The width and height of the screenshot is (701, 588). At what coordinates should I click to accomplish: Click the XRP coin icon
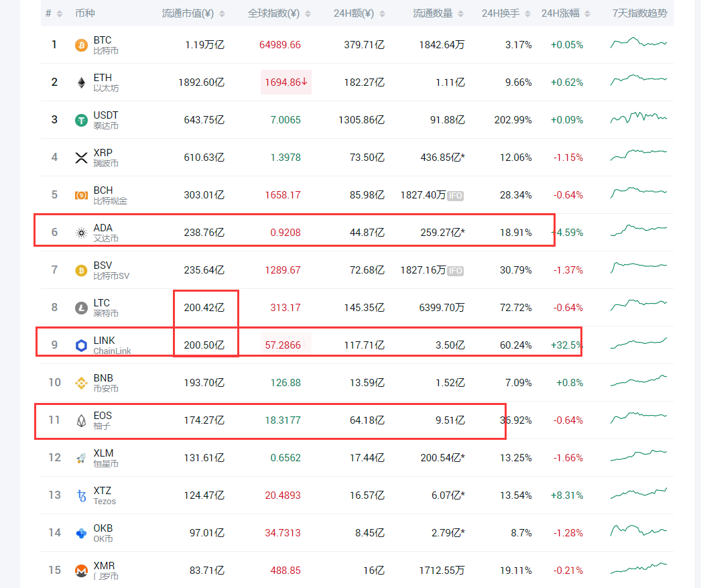[81, 158]
